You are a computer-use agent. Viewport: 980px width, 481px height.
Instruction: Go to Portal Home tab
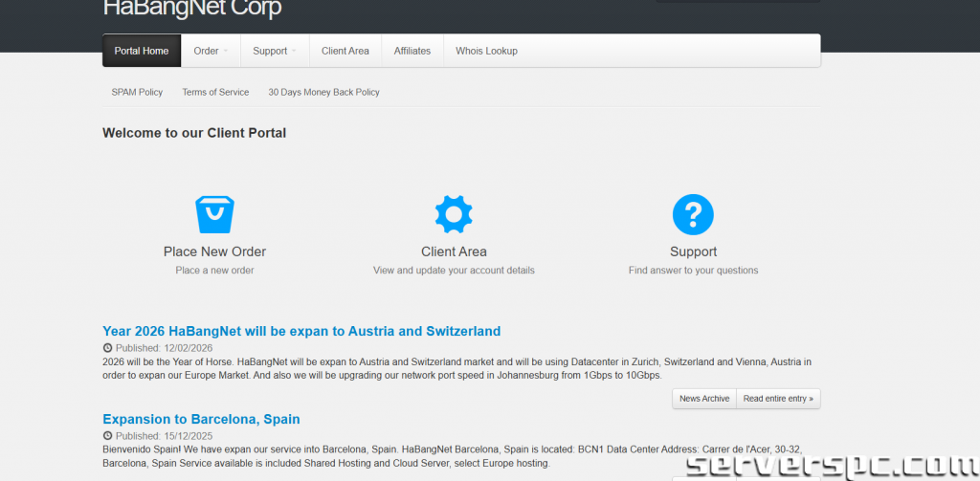tap(142, 51)
